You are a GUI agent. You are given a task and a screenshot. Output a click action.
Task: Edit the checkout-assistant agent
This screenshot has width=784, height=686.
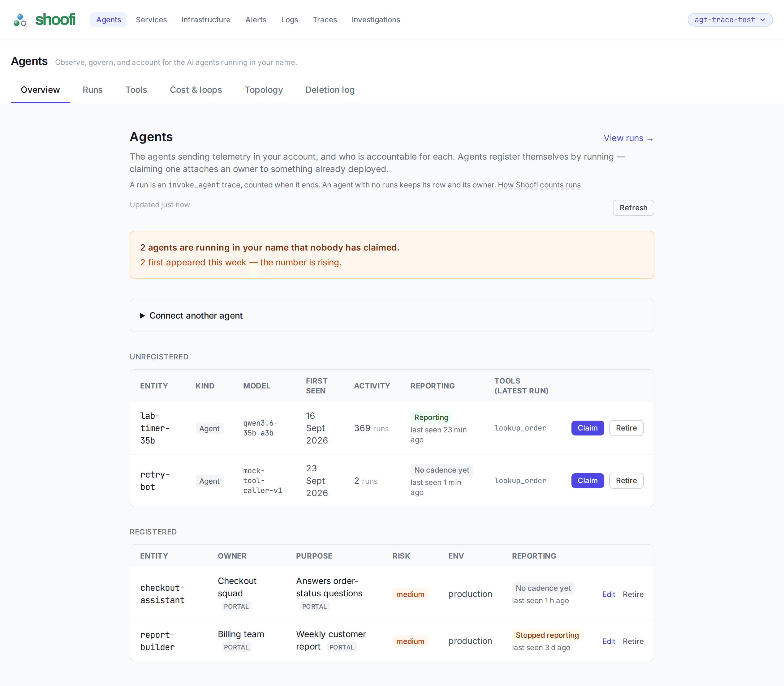click(x=609, y=594)
